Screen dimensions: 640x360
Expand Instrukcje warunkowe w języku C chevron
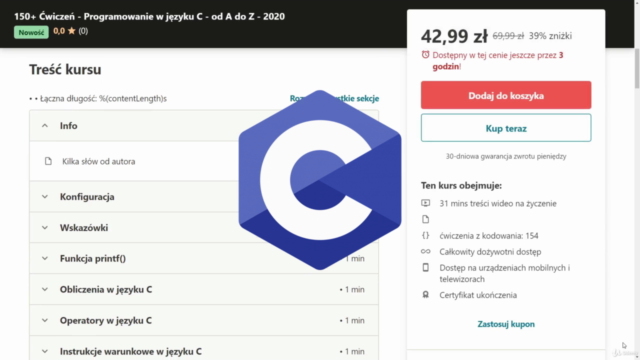click(x=44, y=351)
